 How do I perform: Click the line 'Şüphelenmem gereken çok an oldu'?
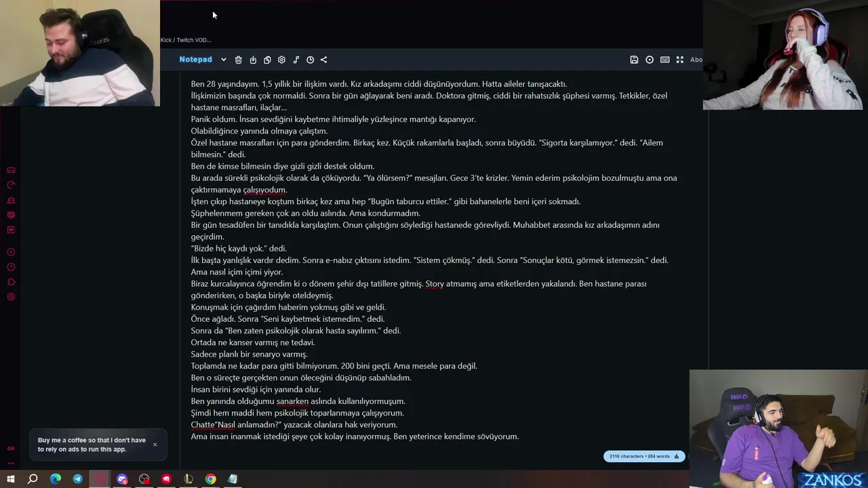click(306, 213)
